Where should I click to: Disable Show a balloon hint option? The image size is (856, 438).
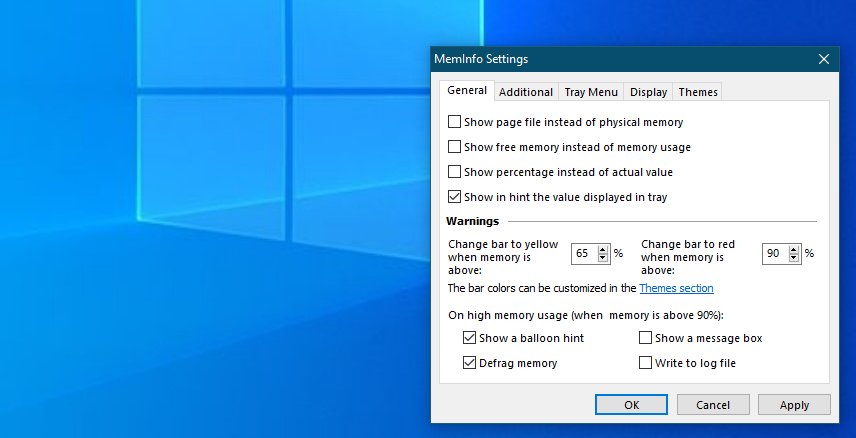point(470,338)
